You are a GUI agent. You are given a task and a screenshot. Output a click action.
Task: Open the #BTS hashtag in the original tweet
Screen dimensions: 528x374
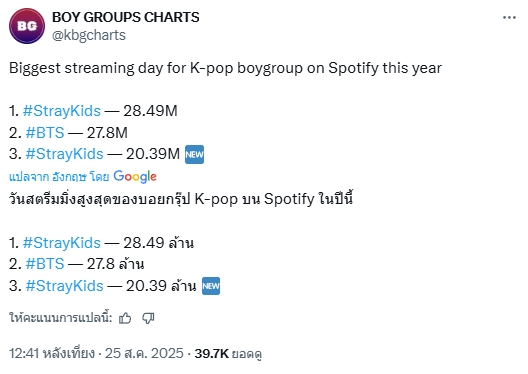click(45, 133)
